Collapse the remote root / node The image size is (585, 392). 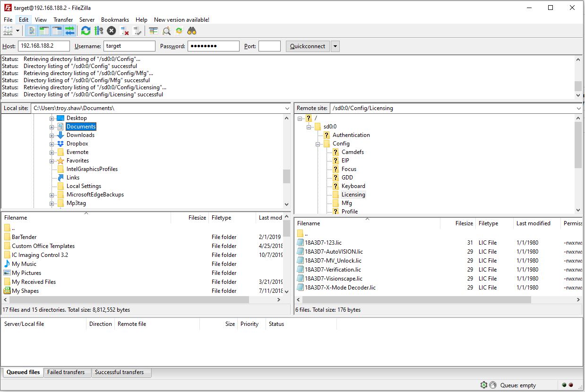(300, 118)
